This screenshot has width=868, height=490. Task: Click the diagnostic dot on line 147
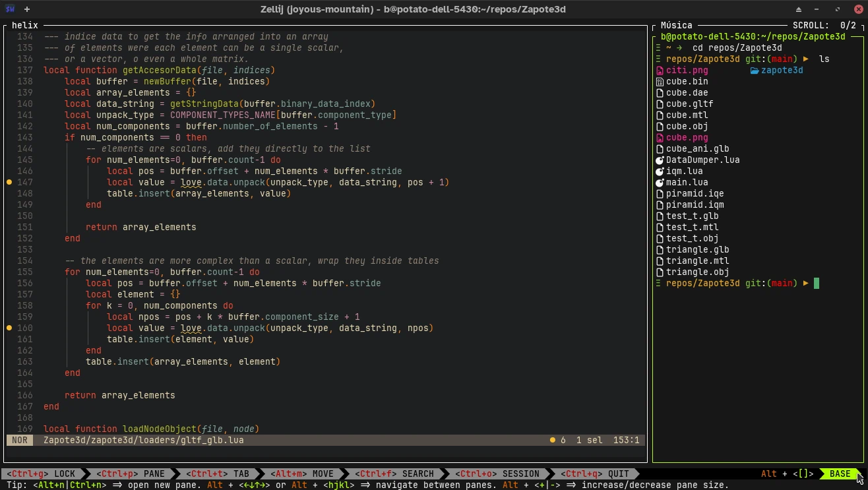[9, 182]
